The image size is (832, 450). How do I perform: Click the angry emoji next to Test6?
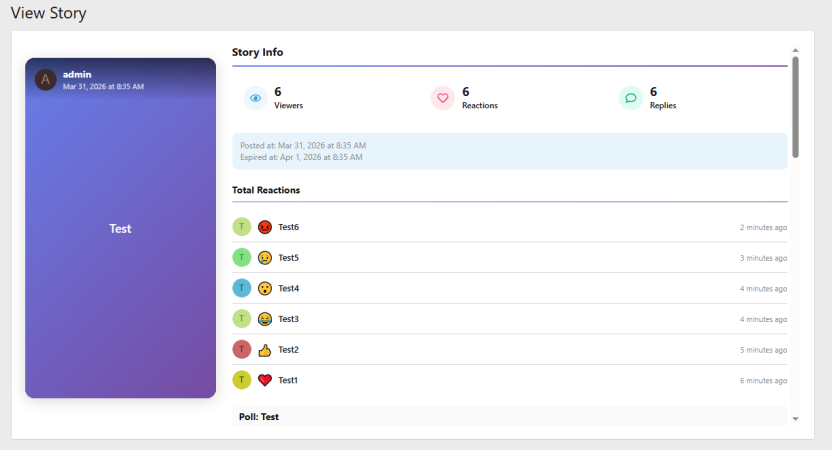click(265, 227)
